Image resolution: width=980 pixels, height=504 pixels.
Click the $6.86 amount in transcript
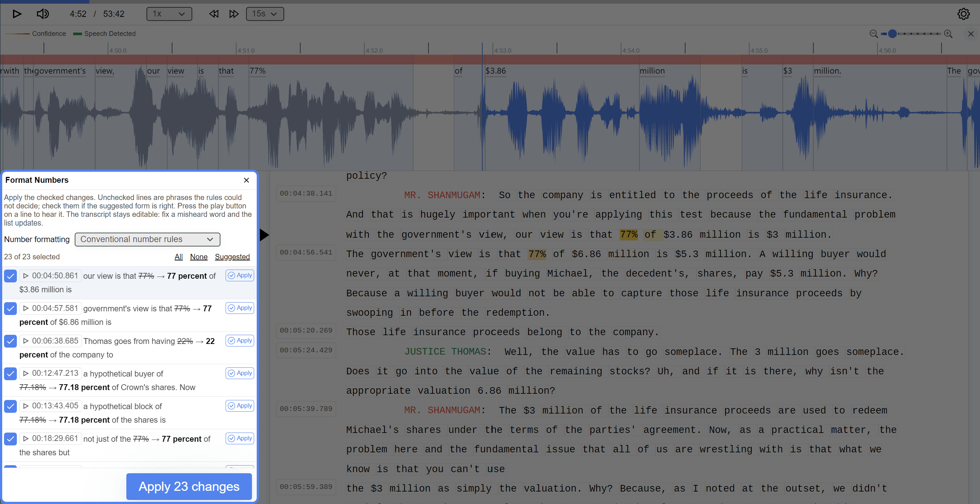[x=586, y=254]
